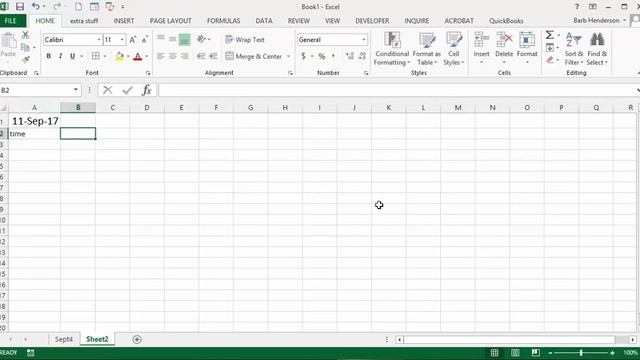Activate the Format Painter brush
This screenshot has height=360, width=640.
pos(25,60)
